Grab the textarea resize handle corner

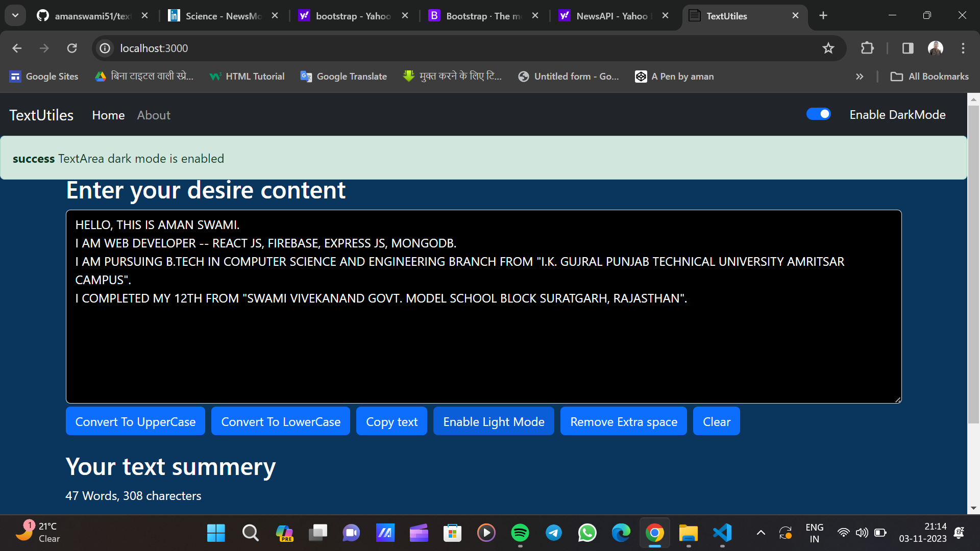(898, 399)
